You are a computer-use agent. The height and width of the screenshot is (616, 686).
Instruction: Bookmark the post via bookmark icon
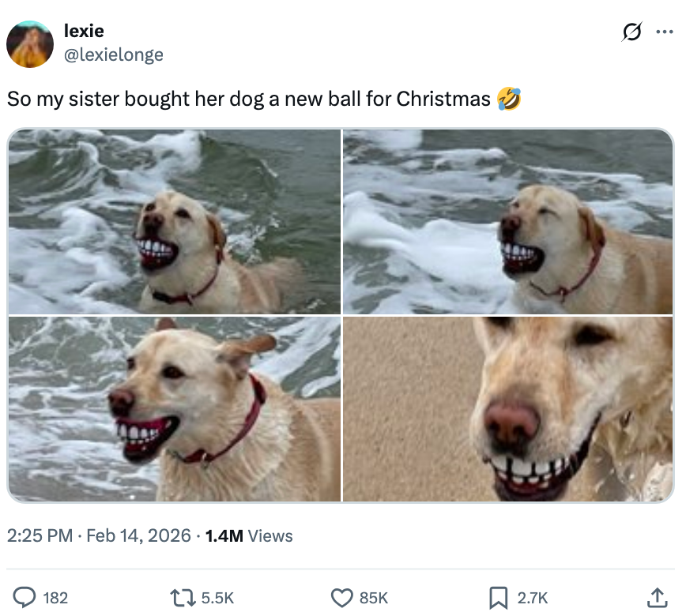tap(499, 598)
